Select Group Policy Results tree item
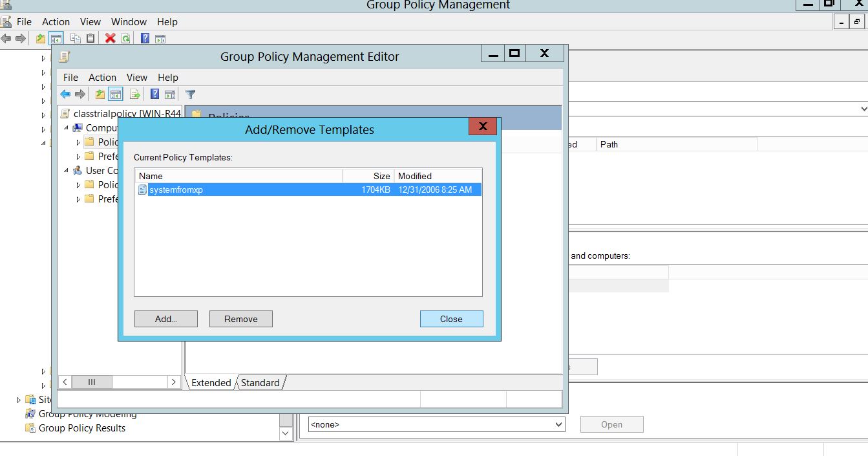Screen dimensions: 868x456 82,428
